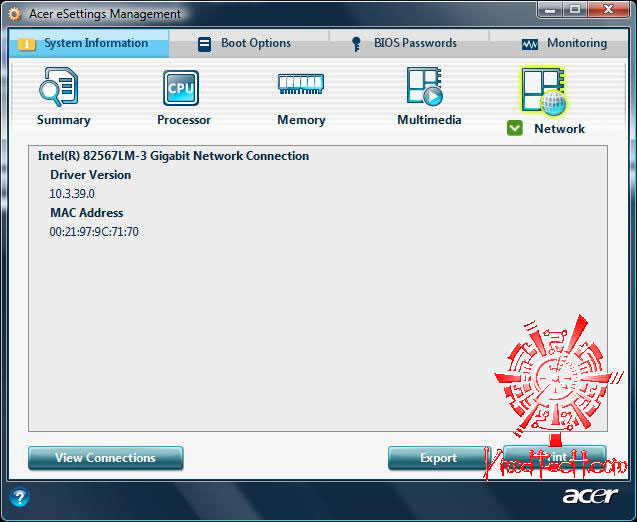Switch to the Boot Options tab
The height and width of the screenshot is (522, 637).
pos(249,43)
